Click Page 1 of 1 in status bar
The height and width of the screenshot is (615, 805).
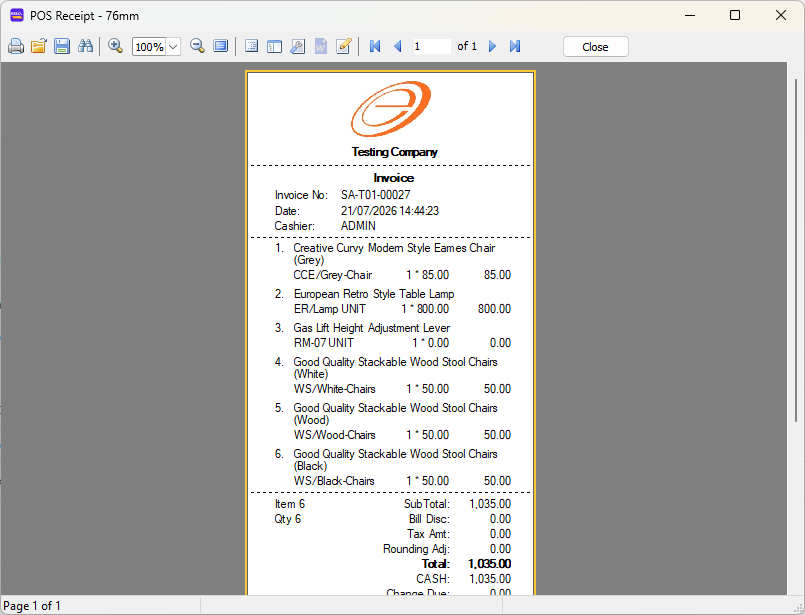point(32,606)
